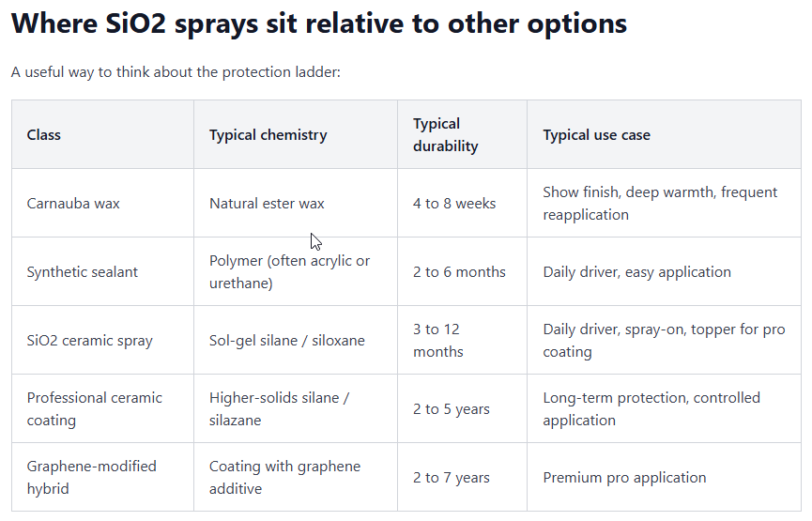
Task: Click the '4 to 8 weeks' cell
Action: (x=463, y=203)
